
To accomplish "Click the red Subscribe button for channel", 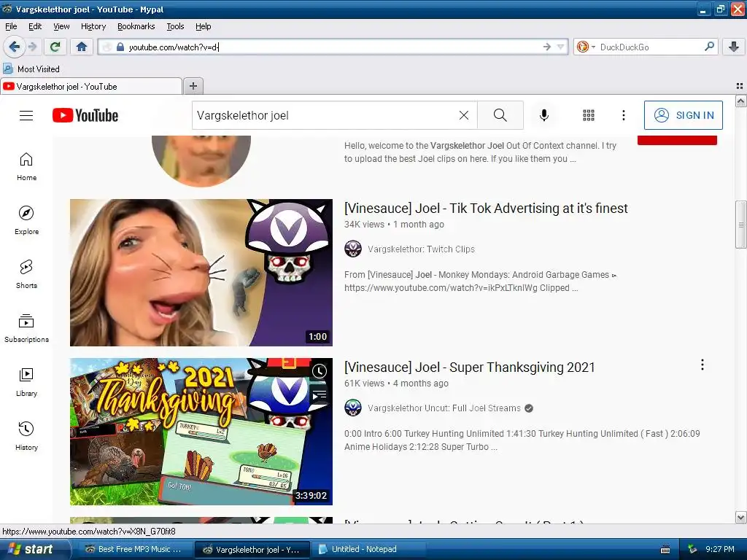I will [677, 140].
